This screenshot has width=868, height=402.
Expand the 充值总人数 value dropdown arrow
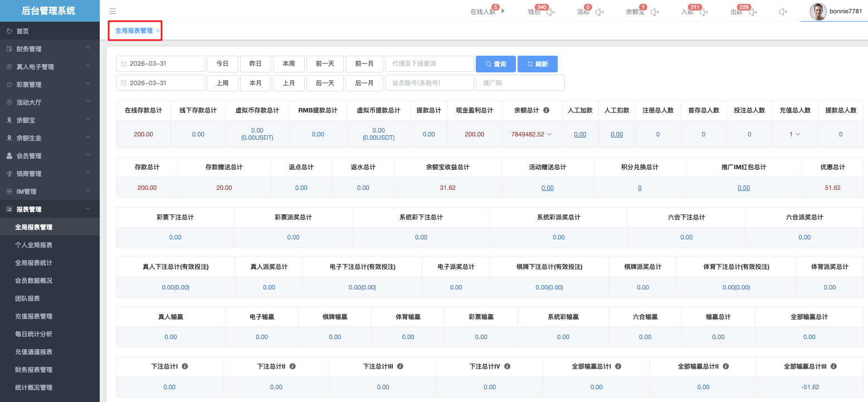pyautogui.click(x=798, y=134)
